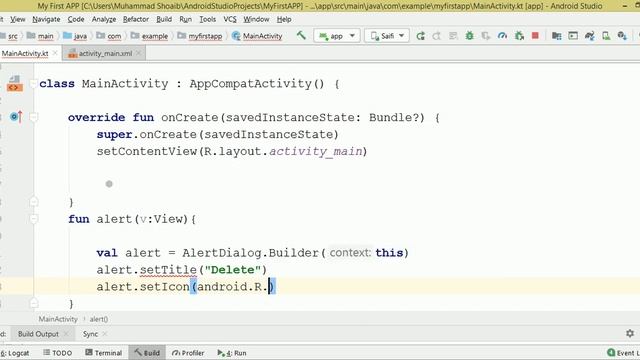This screenshot has height=360, width=640.
Task: Open the Navigate menu
Action: (x=46, y=19)
